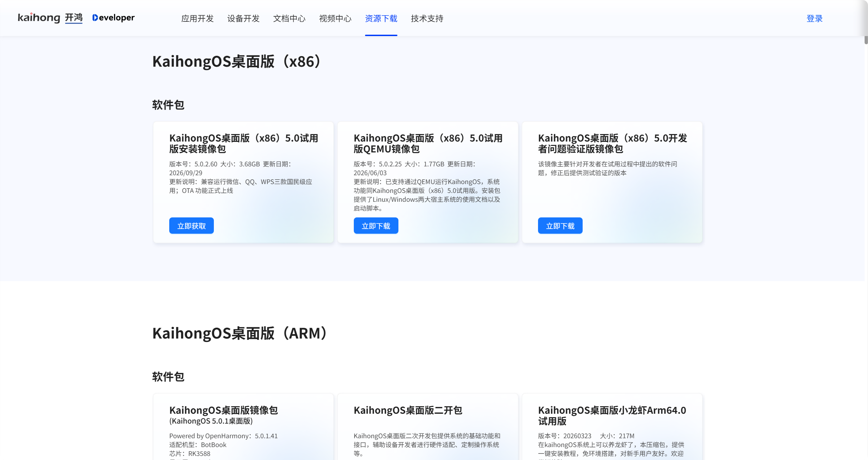Click 适配机型：BotBook text
This screenshot has height=460, width=868.
[198, 445]
